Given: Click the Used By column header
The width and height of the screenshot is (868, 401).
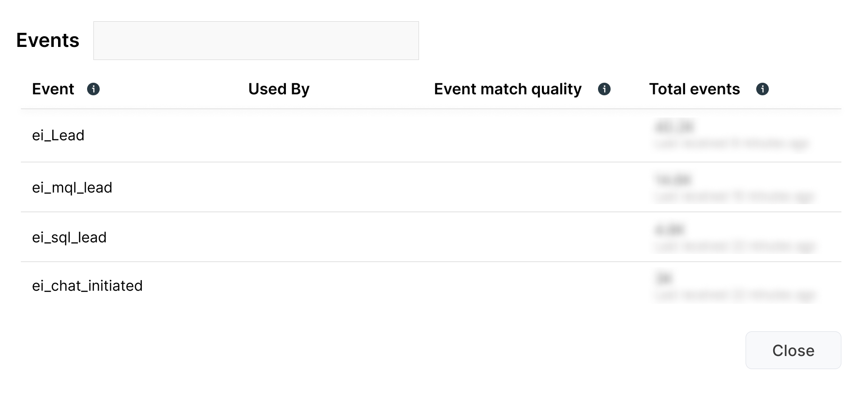Looking at the screenshot, I should tap(278, 89).
